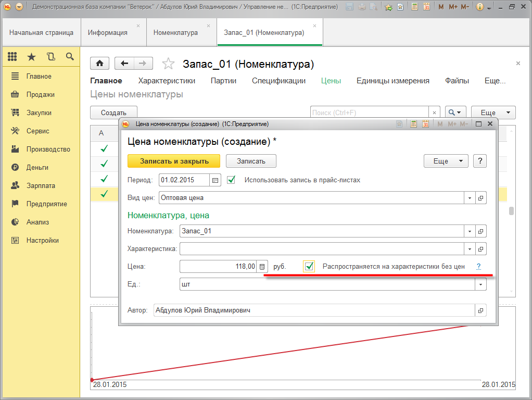Open the title bar info dropdown arrow
532x400 pixels.
(489, 8)
